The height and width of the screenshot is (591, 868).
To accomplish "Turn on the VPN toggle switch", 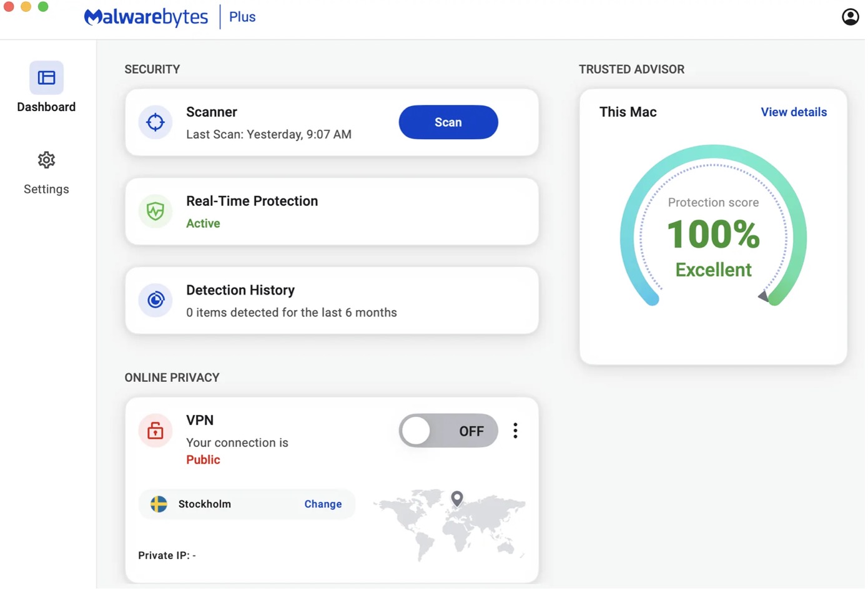I will click(x=448, y=431).
